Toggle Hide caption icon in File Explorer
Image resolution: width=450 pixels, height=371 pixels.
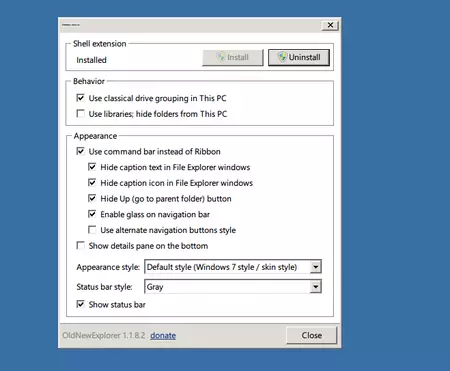92,183
